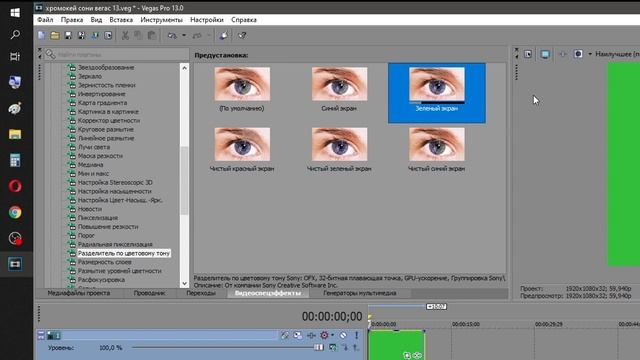Click the Уровень slider handle on video track
The width and height of the screenshot is (640, 360).
318,347
